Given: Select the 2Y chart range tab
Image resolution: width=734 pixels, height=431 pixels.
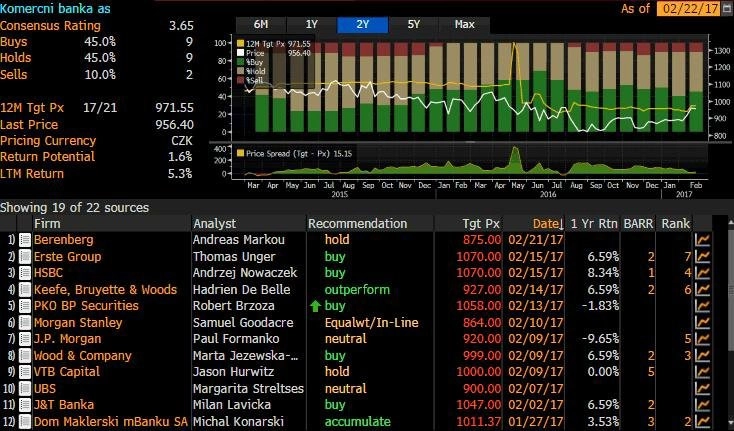Looking at the screenshot, I should 363,25.
